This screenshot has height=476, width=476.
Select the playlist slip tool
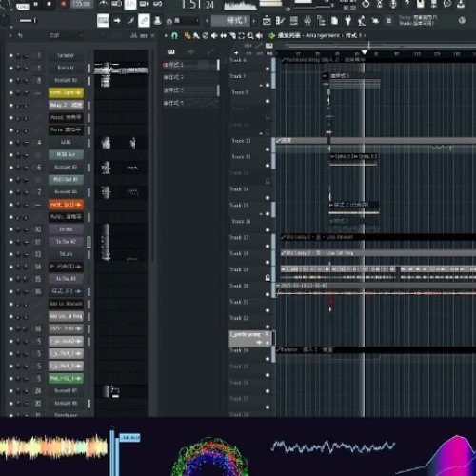coord(224,35)
